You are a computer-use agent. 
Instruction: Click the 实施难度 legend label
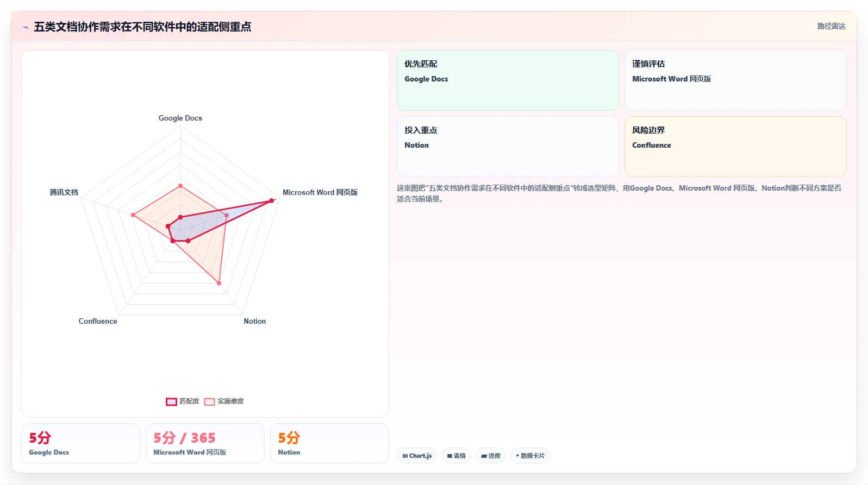pos(230,401)
